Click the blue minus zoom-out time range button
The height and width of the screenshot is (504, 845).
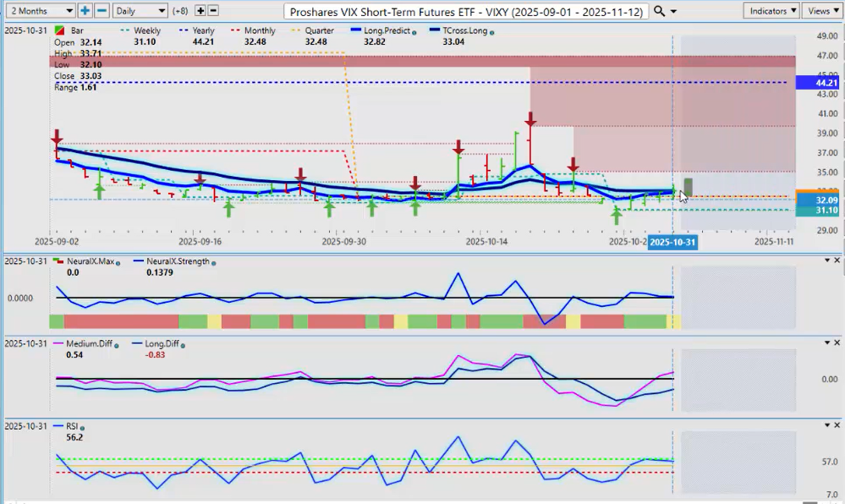[101, 11]
